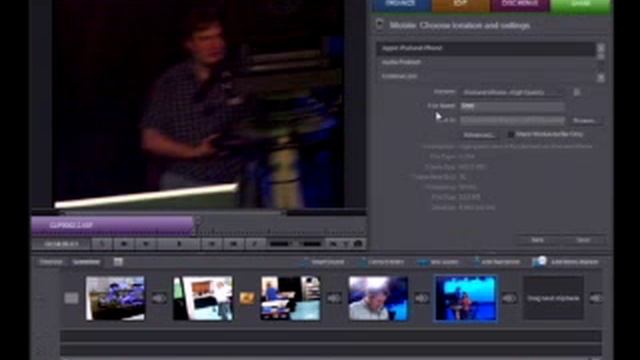Click the transition slot after the fourth clip
The image size is (640, 360).
[x=422, y=299]
